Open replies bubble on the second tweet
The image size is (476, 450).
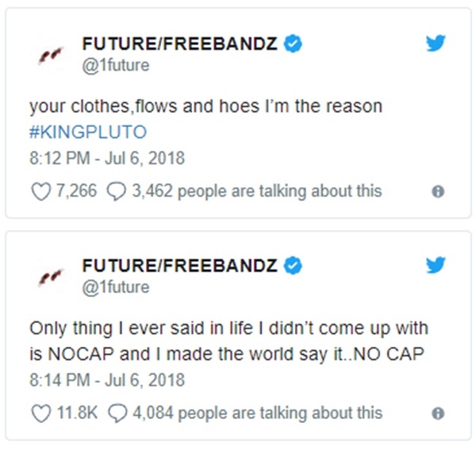pyautogui.click(x=116, y=413)
